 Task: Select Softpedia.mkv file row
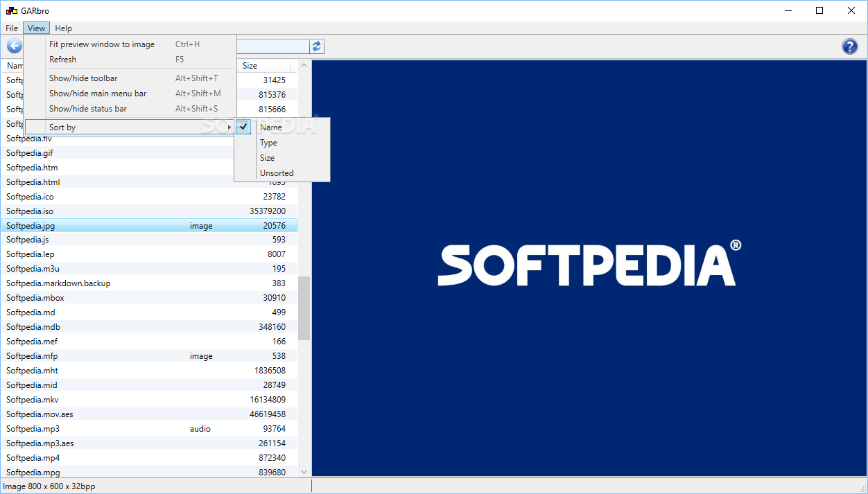coord(149,400)
